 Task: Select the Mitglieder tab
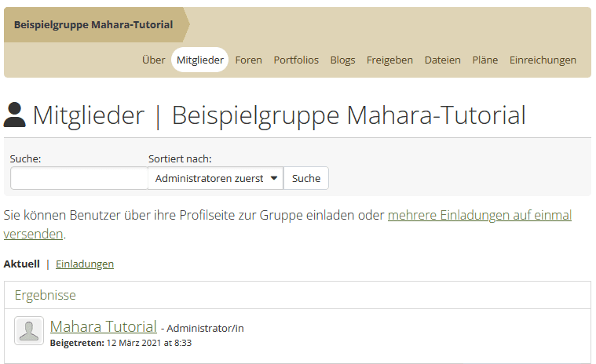pos(200,60)
